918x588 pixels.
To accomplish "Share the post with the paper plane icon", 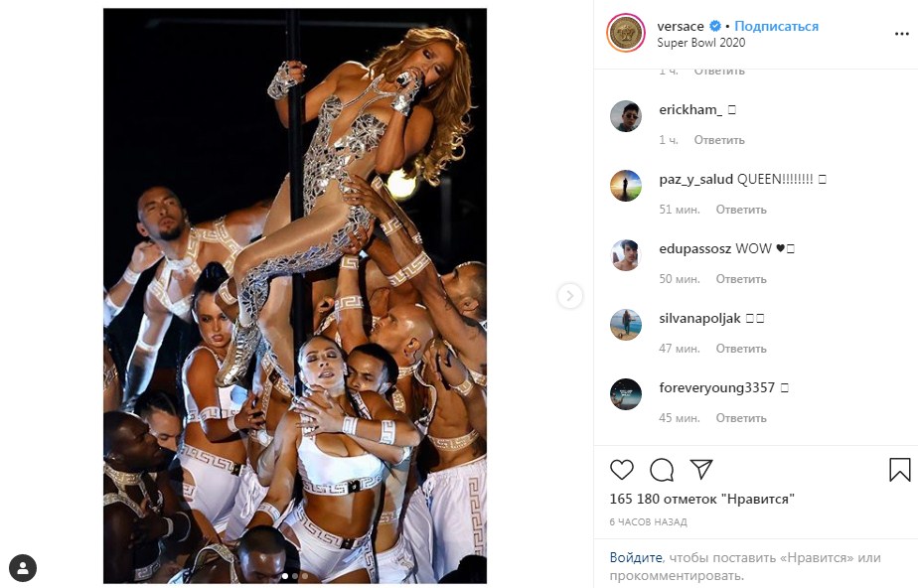I will (700, 469).
